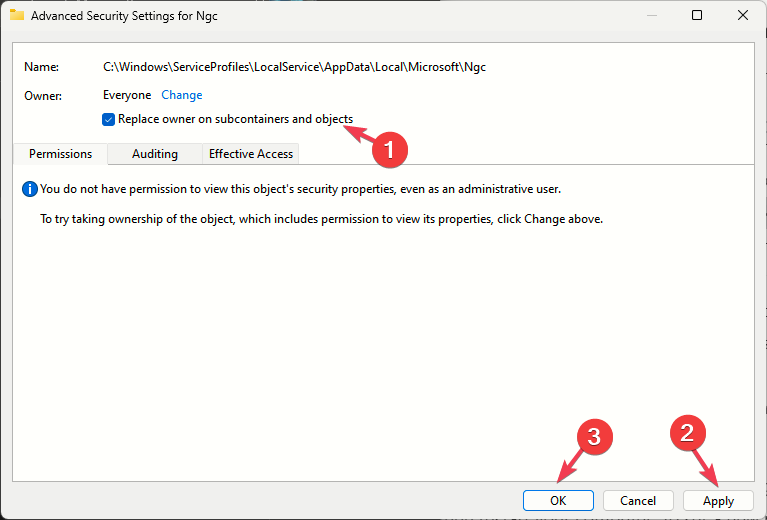This screenshot has height=520, width=767.
Task: Switch to the Auditing tab
Action: [155, 154]
